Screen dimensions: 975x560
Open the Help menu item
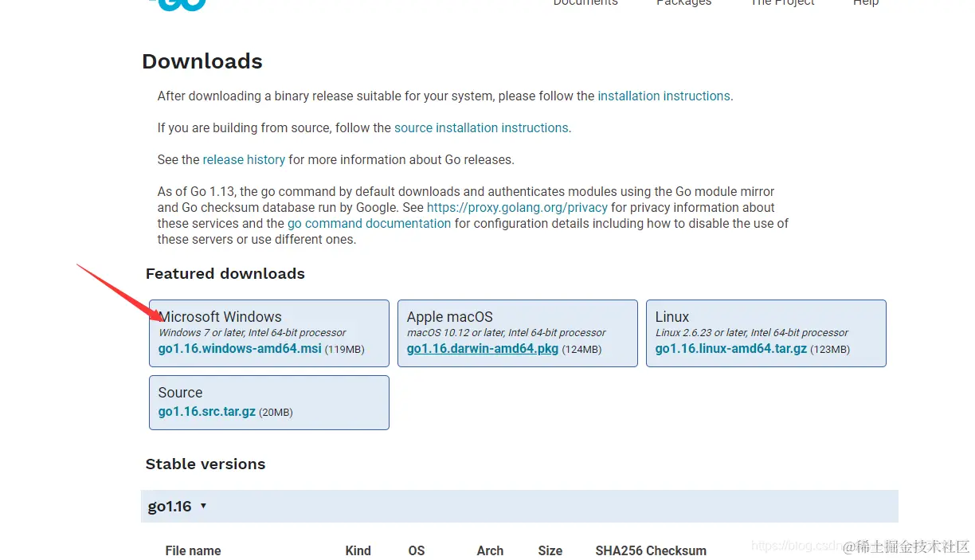[x=866, y=3]
